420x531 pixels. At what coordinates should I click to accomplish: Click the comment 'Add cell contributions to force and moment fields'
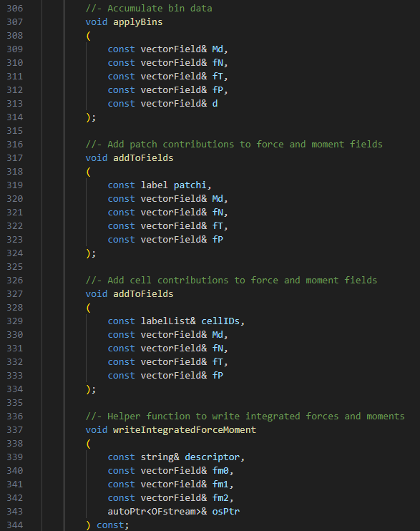click(x=242, y=280)
